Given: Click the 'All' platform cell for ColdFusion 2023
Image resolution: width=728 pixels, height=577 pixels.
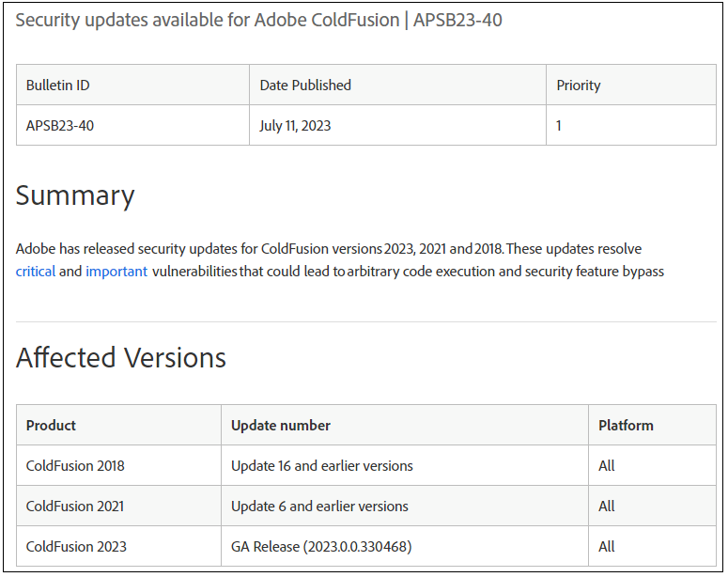Looking at the screenshot, I should pyautogui.click(x=652, y=546).
